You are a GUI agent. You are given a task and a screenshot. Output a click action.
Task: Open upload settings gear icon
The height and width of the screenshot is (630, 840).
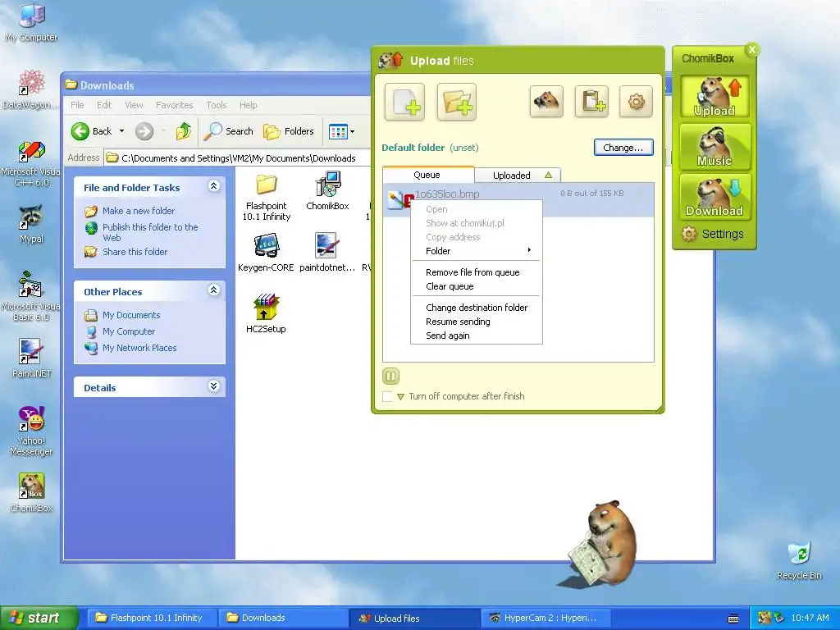636,101
